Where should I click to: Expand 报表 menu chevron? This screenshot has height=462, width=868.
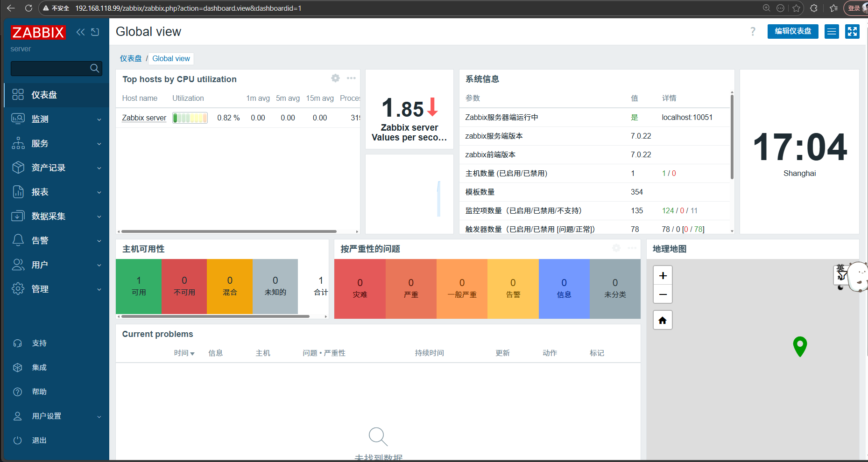(99, 192)
